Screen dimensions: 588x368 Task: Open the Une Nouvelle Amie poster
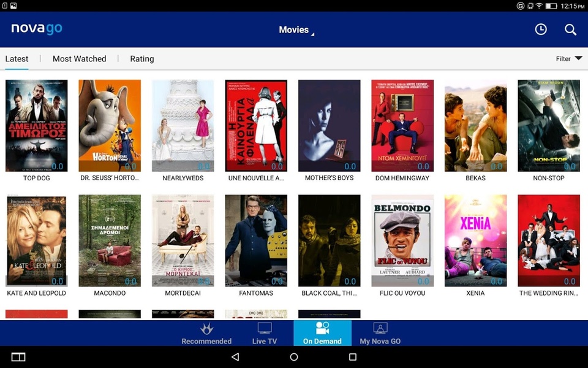click(x=256, y=125)
